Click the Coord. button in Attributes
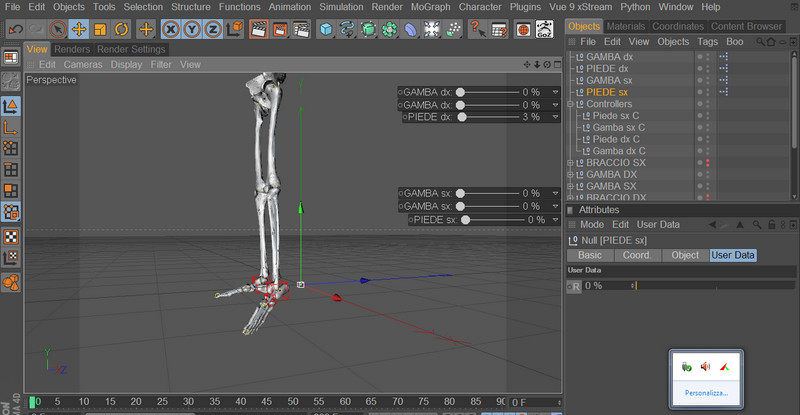Screen dimensions: 800x415 [x=636, y=255]
